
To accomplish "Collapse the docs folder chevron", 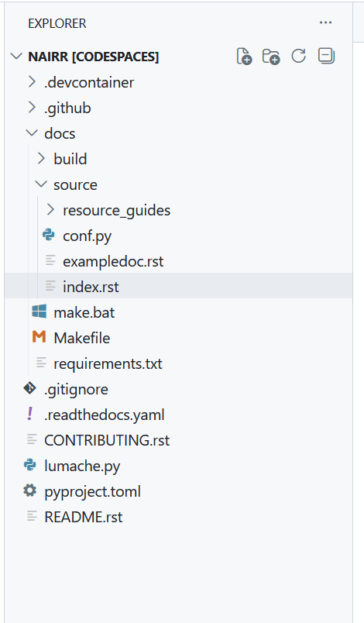I will pyautogui.click(x=32, y=133).
